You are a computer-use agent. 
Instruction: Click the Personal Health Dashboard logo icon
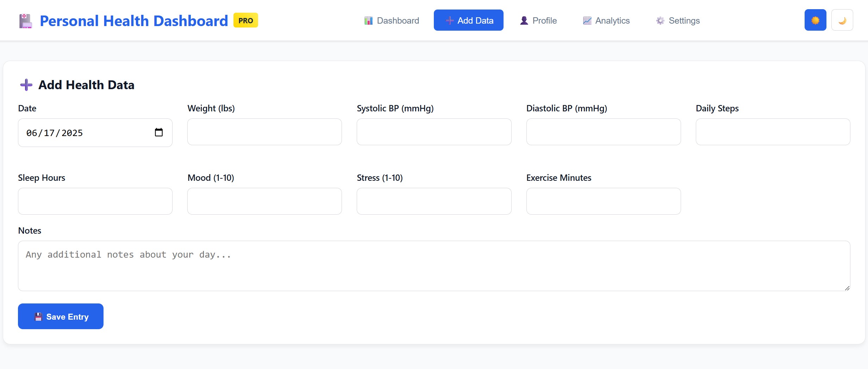click(x=25, y=20)
